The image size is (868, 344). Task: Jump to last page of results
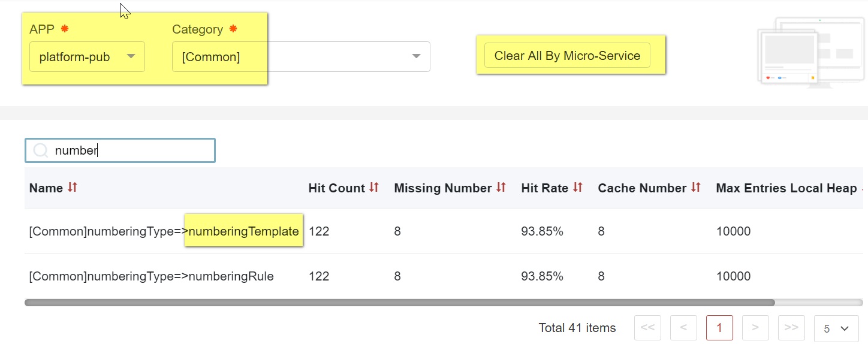791,328
